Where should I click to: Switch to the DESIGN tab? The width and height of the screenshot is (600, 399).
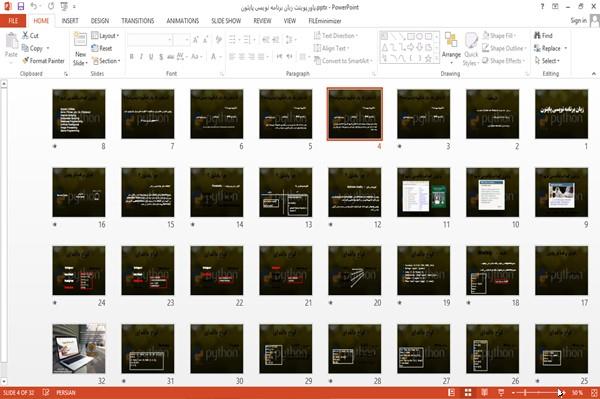[100, 21]
